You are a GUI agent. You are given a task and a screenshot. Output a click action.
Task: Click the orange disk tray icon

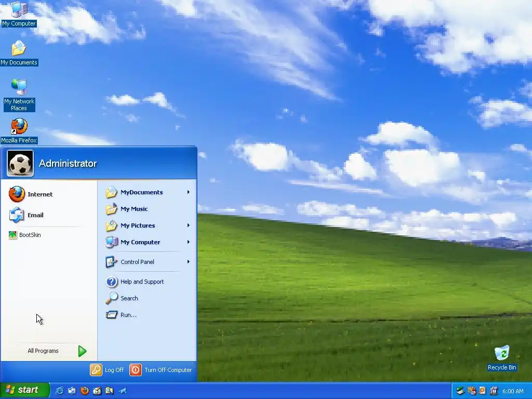tap(482, 391)
